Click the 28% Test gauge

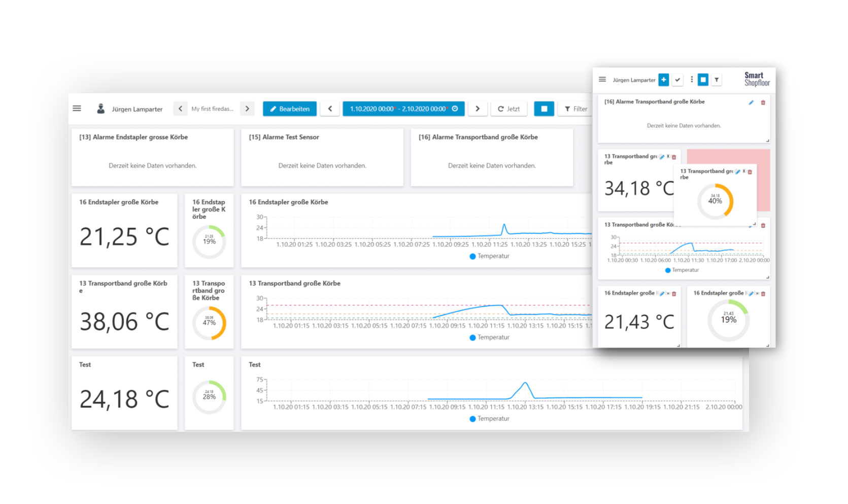[x=209, y=397]
